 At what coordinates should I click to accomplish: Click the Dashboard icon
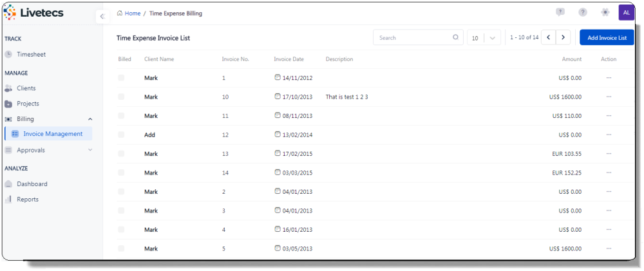point(8,184)
